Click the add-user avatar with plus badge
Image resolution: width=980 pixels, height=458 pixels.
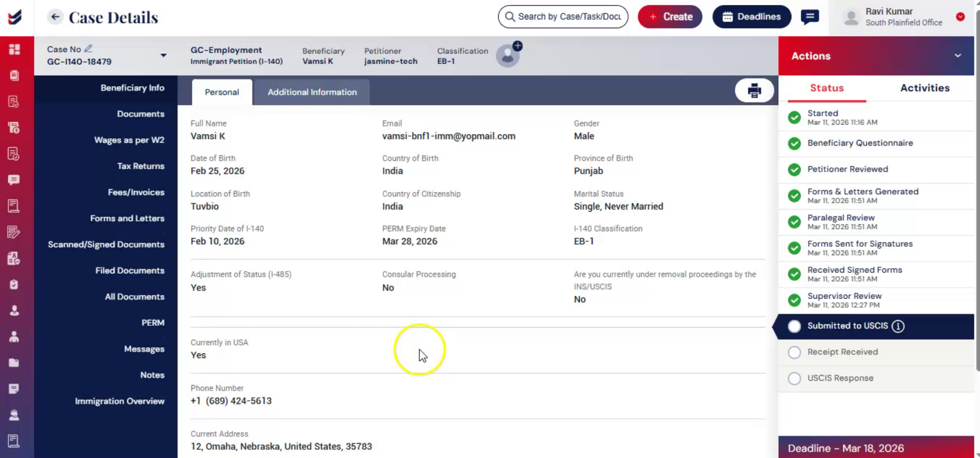(508, 54)
